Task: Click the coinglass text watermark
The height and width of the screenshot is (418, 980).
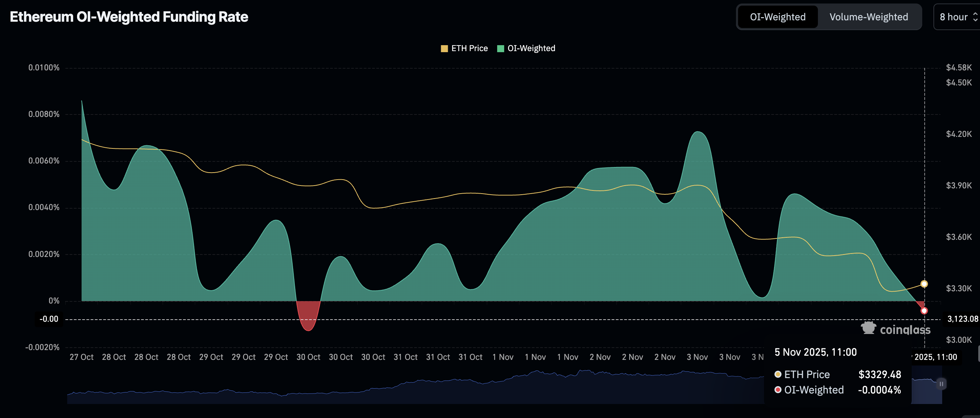Action: pyautogui.click(x=905, y=329)
